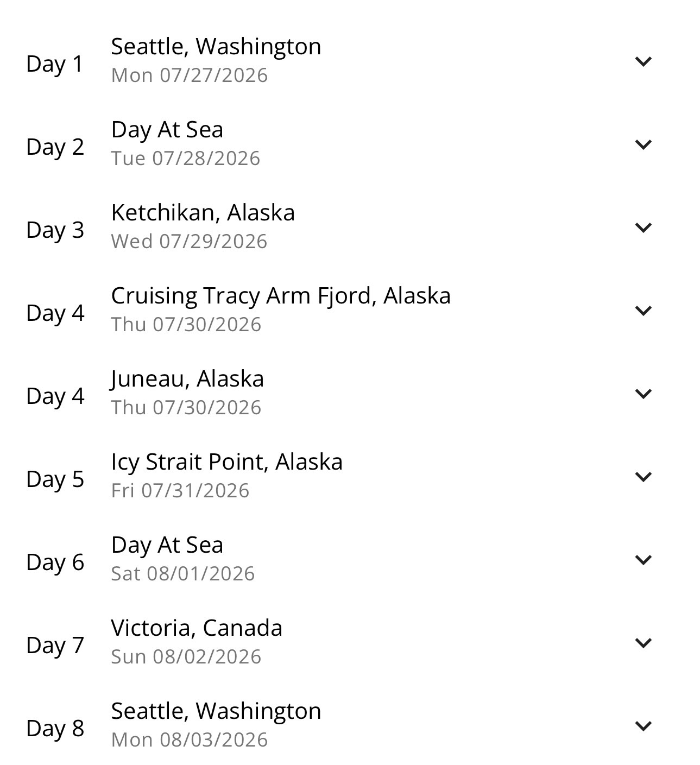Expand Victoria, Canada details chevron
700x765 pixels.
(x=643, y=643)
